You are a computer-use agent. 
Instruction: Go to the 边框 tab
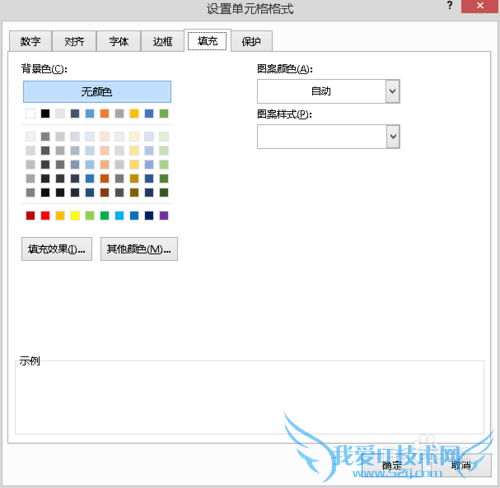(x=163, y=41)
